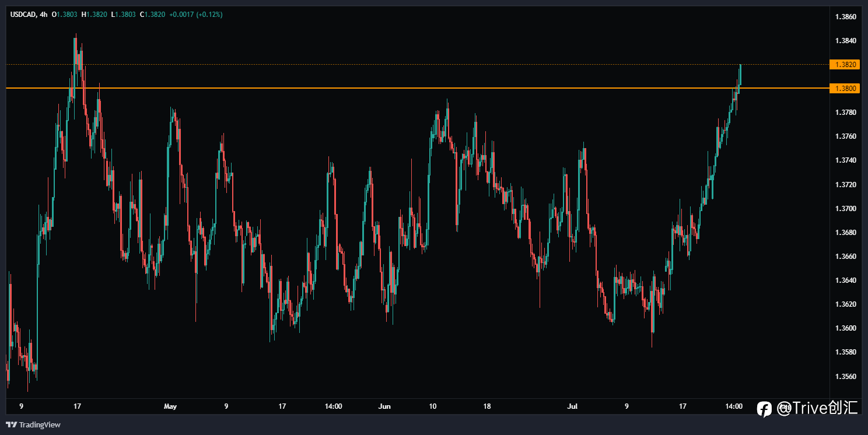Click the TradingView logo
The image size is (868, 435).
[x=33, y=425]
